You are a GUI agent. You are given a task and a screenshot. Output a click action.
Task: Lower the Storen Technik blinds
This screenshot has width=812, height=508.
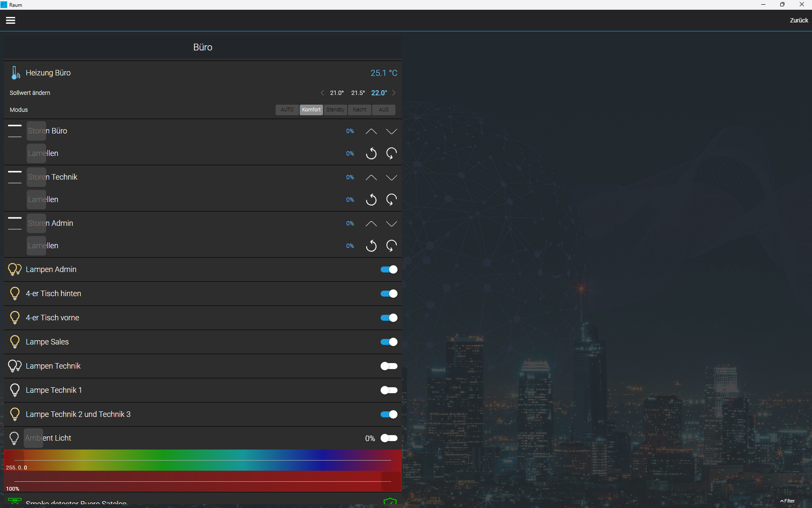391,178
